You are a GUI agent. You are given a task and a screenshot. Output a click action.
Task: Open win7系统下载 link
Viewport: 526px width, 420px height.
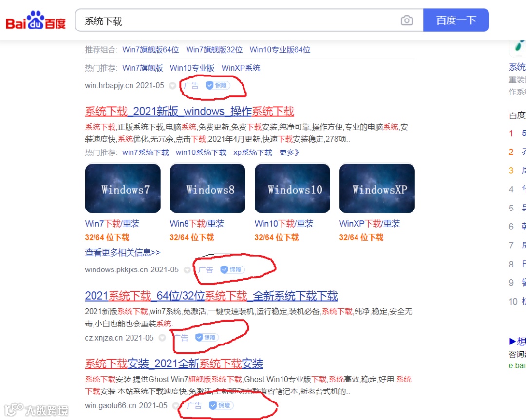[146, 153]
